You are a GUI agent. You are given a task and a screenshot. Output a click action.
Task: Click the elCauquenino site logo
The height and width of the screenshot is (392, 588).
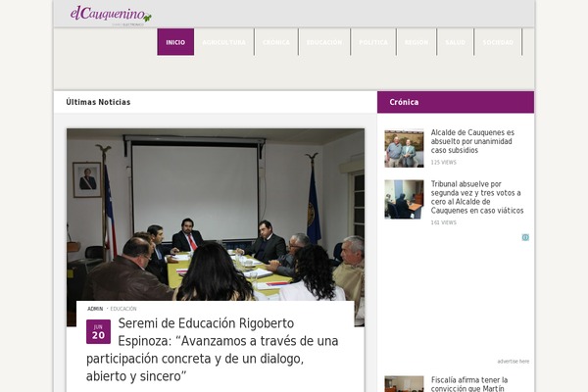tap(111, 16)
